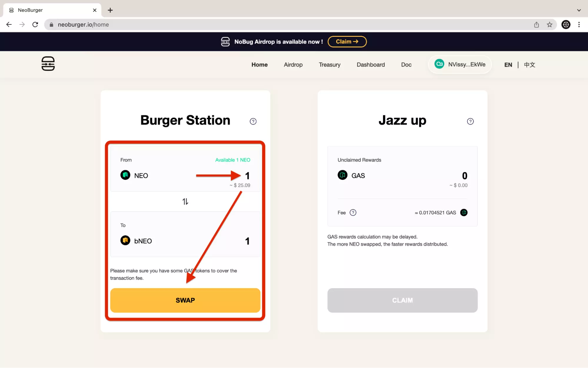588x368 pixels.
Task: Click the GAS token icon in Unclaimed Rewards
Action: (342, 175)
